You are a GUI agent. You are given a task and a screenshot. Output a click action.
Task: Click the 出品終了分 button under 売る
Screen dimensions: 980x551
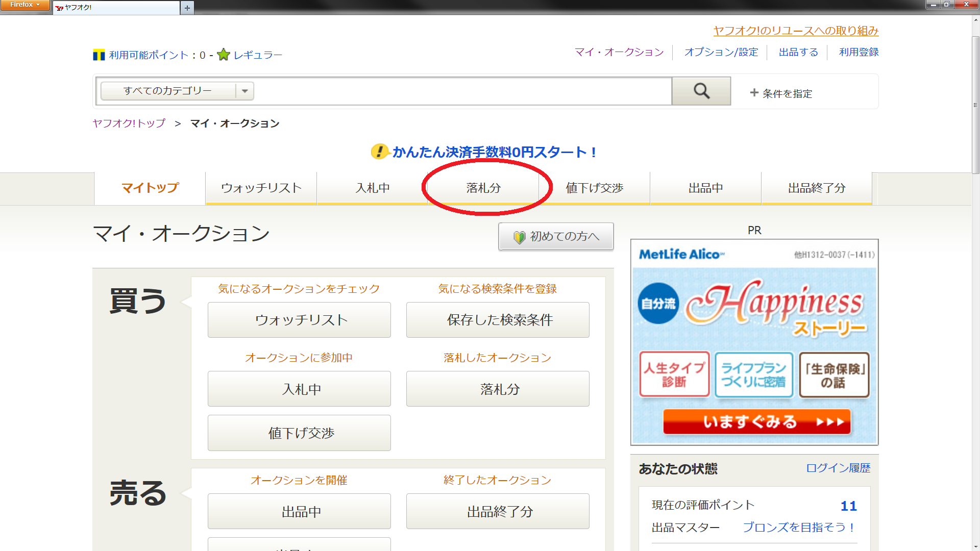click(498, 512)
